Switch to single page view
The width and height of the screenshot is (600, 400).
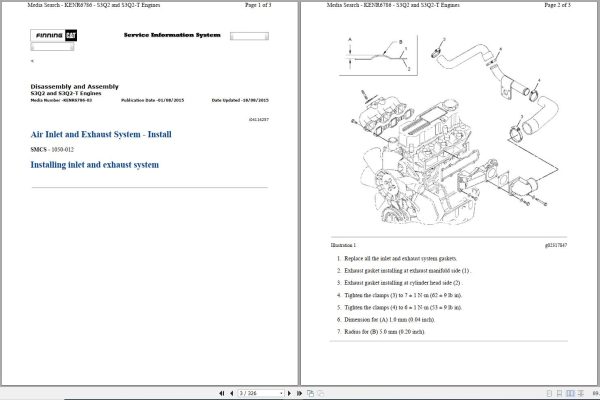pos(549,393)
